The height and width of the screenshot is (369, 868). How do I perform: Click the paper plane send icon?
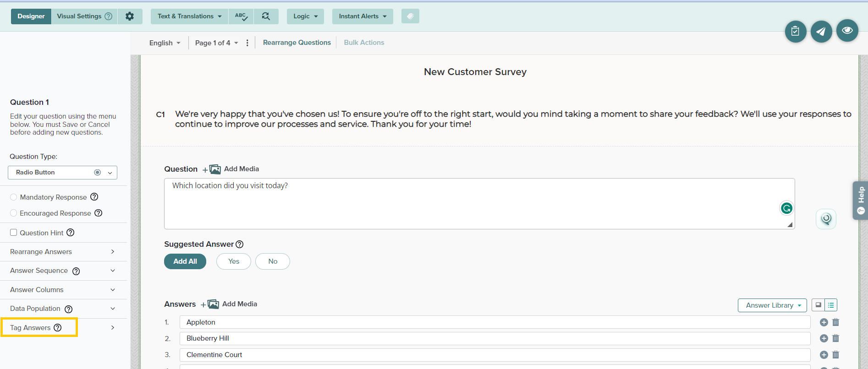pos(821,32)
